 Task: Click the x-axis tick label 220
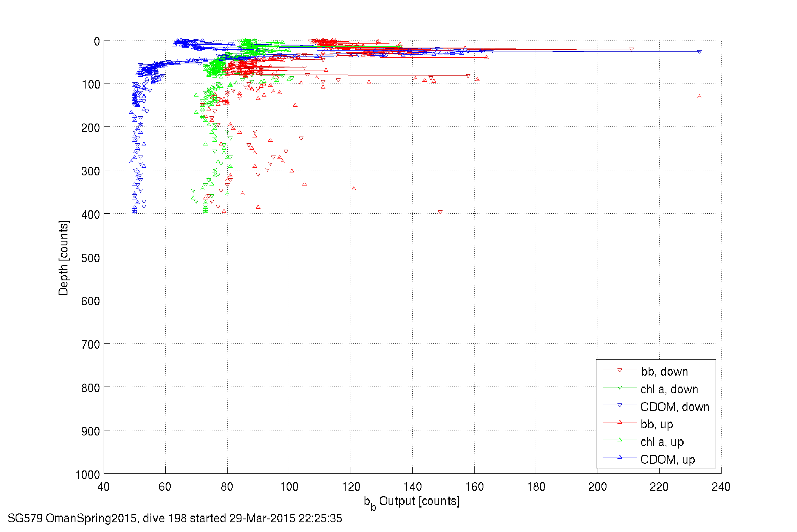click(x=659, y=487)
